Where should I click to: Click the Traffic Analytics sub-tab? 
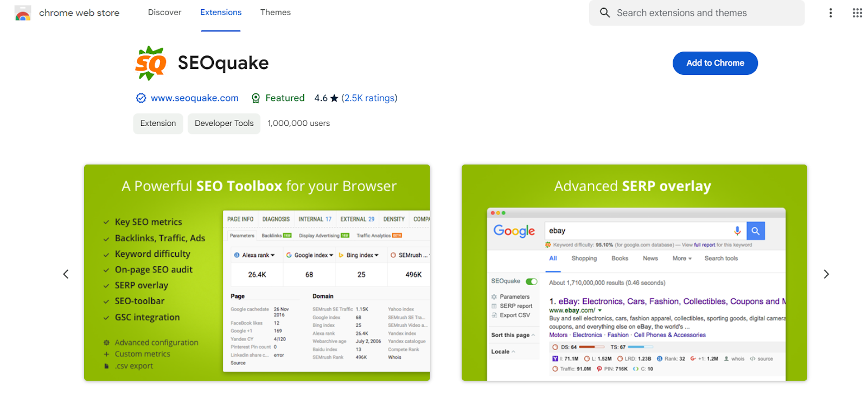[x=379, y=236]
